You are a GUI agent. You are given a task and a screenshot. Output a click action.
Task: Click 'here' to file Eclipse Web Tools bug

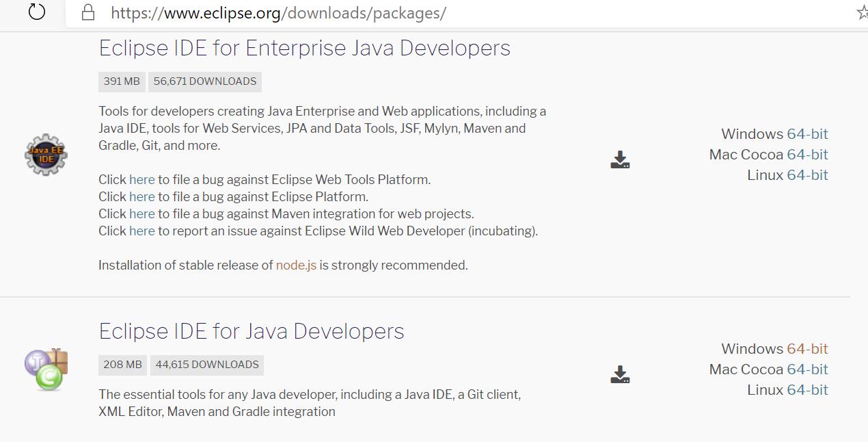click(141, 179)
